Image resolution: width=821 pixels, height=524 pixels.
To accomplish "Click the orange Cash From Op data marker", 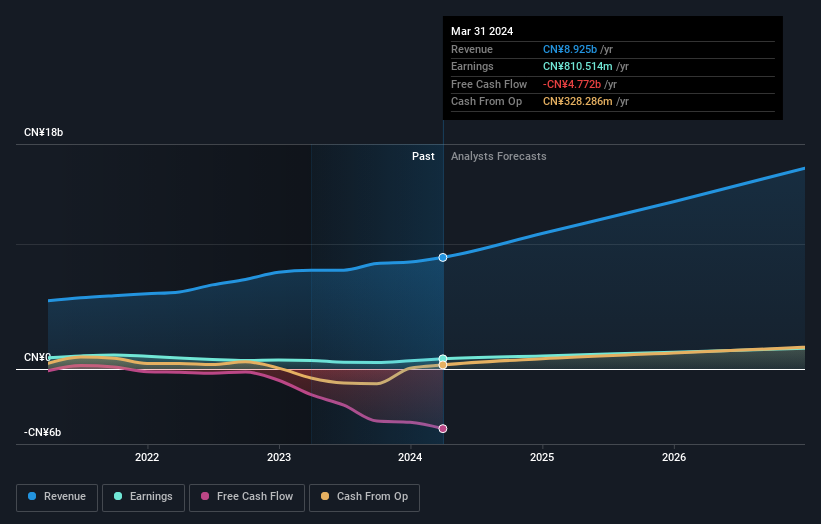I will [443, 365].
